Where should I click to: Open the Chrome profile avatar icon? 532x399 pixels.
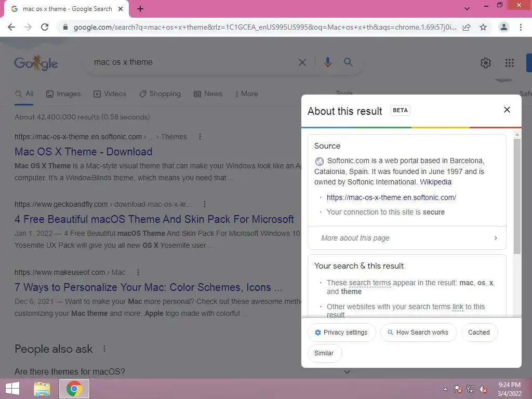(x=504, y=27)
